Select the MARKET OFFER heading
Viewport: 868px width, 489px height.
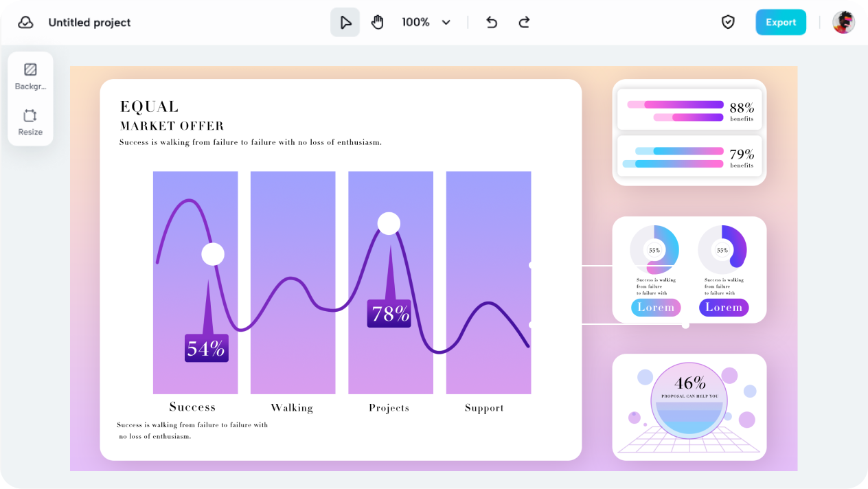tap(172, 126)
